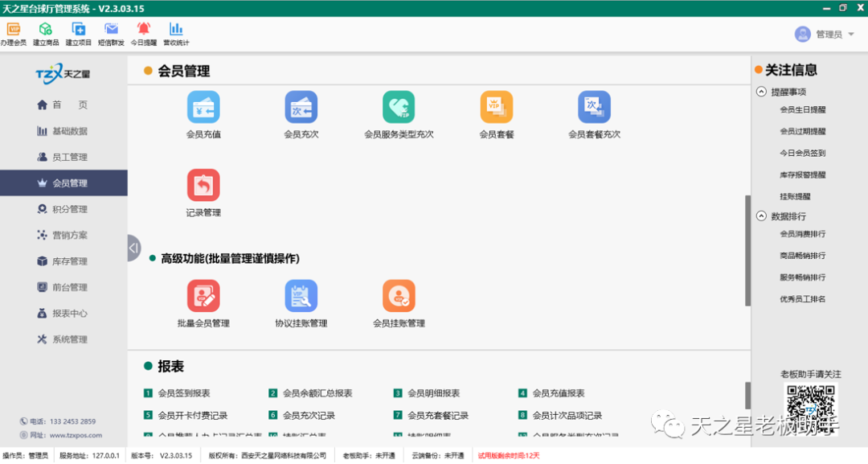
Task: Collapse the left navigation panel arrow
Action: click(x=133, y=248)
